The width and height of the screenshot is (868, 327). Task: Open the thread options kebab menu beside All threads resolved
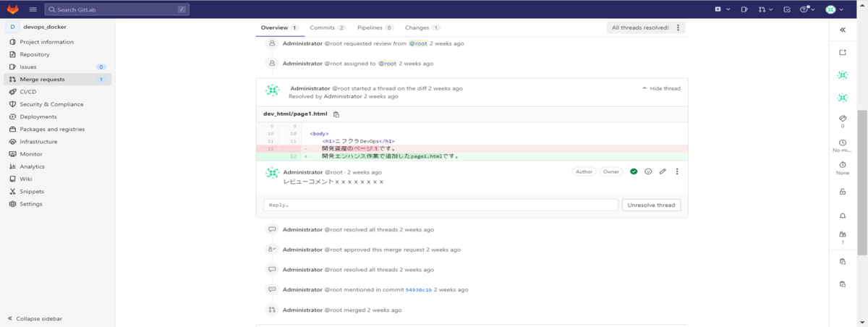pyautogui.click(x=678, y=27)
